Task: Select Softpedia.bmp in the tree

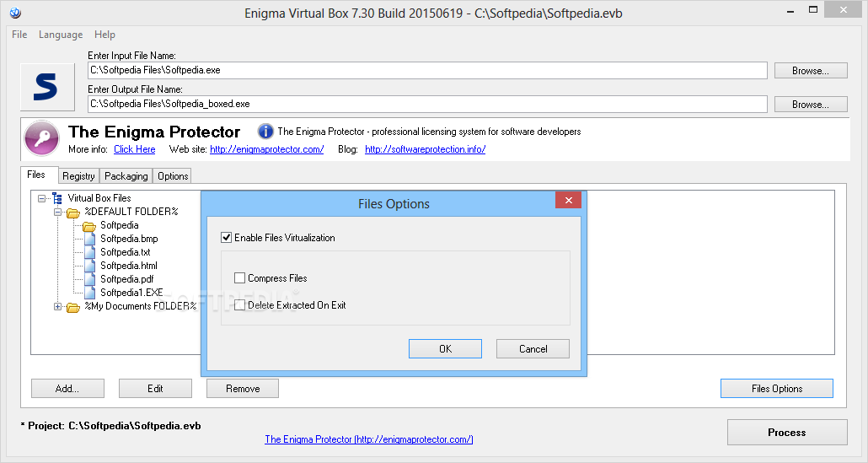Action: [x=129, y=239]
